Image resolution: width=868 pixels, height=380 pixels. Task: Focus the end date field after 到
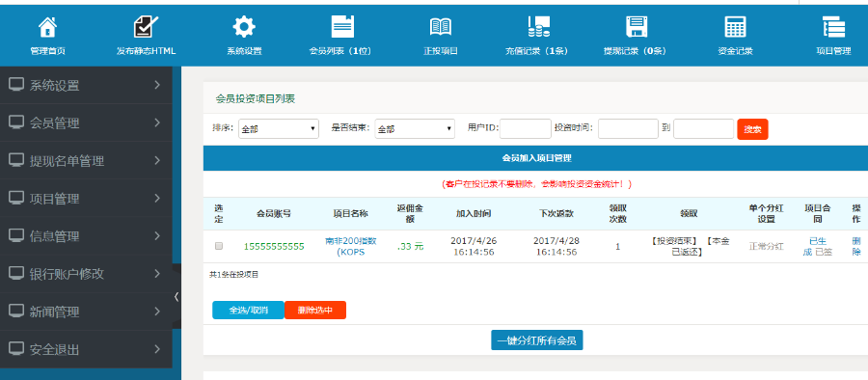click(704, 128)
